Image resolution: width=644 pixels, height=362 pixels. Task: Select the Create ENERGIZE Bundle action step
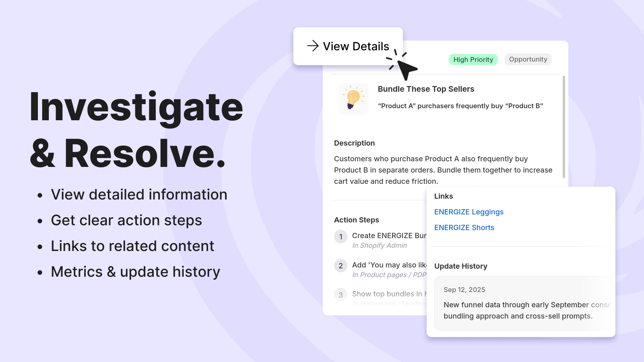(x=389, y=236)
